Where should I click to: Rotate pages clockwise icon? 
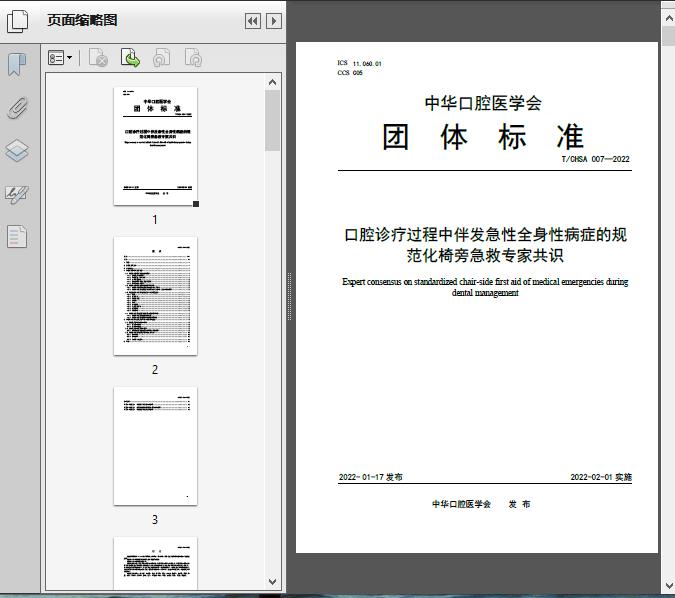193,59
